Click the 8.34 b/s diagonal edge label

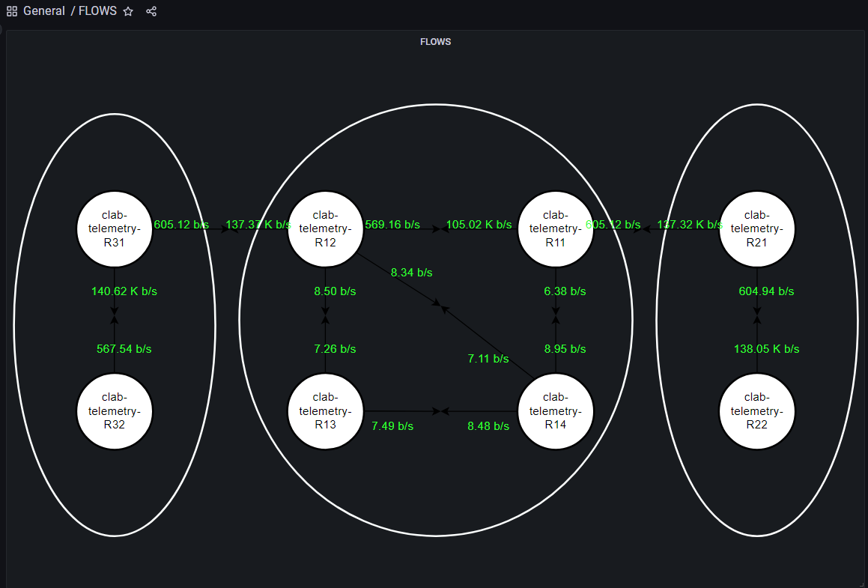(411, 273)
